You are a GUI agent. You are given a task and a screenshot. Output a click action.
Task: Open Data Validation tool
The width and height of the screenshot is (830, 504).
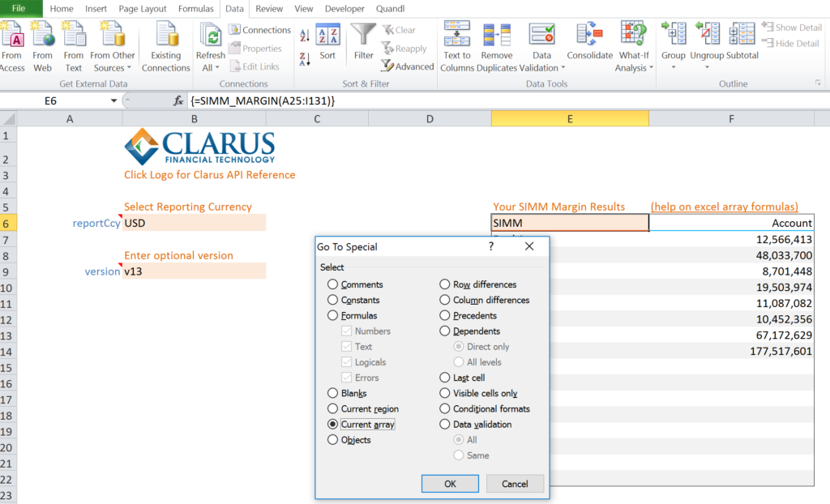[541, 41]
